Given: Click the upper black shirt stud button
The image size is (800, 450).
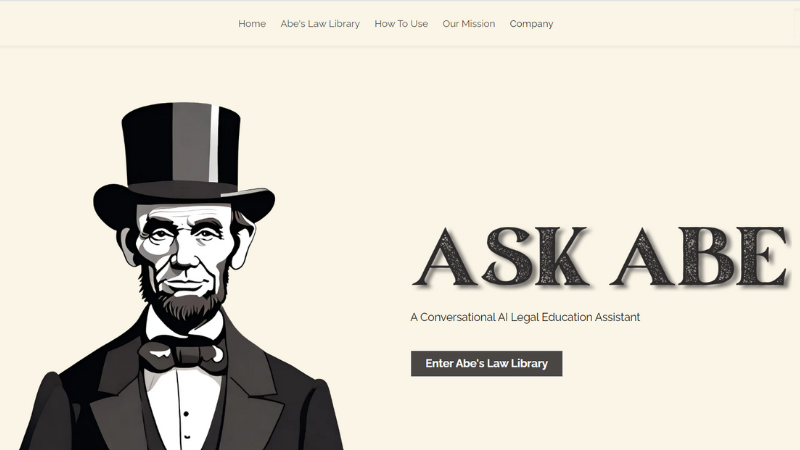Looking at the screenshot, I should (186, 413).
